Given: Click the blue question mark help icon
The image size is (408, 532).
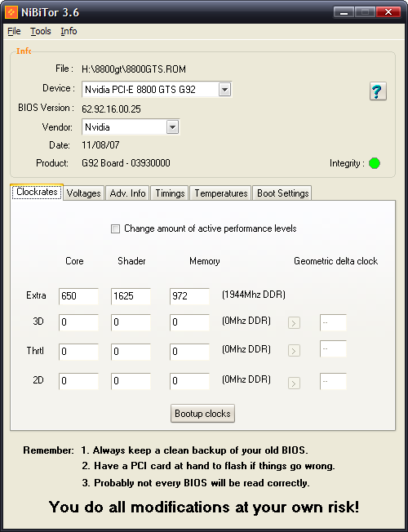Looking at the screenshot, I should [378, 91].
